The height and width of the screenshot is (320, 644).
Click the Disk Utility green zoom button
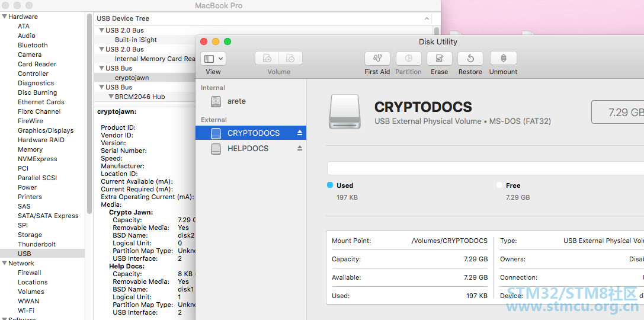point(228,41)
